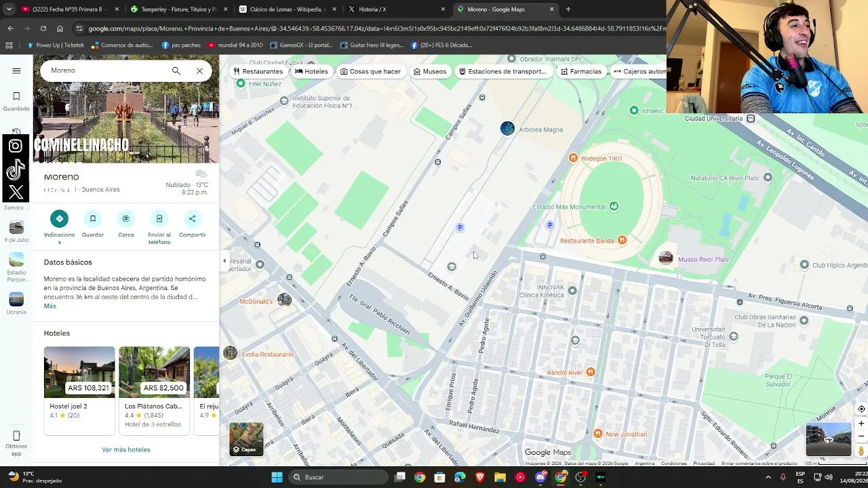Screen dimensions: 868x488
Task: Open the Natatorio CA River Plate marker
Action: pyautogui.click(x=768, y=178)
